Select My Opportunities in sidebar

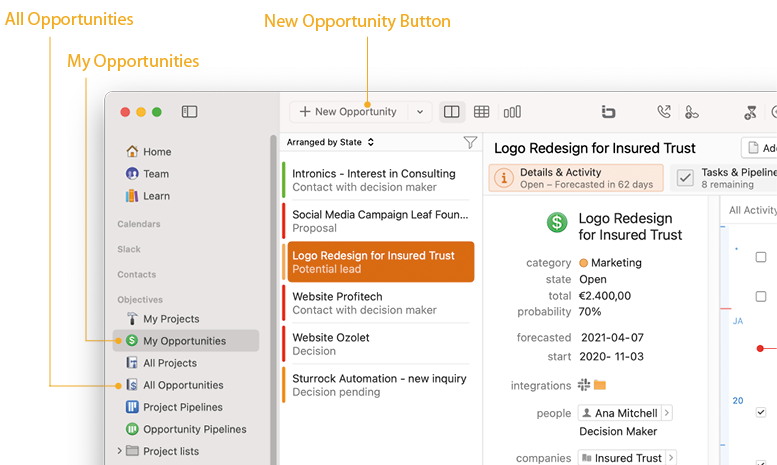[186, 341]
